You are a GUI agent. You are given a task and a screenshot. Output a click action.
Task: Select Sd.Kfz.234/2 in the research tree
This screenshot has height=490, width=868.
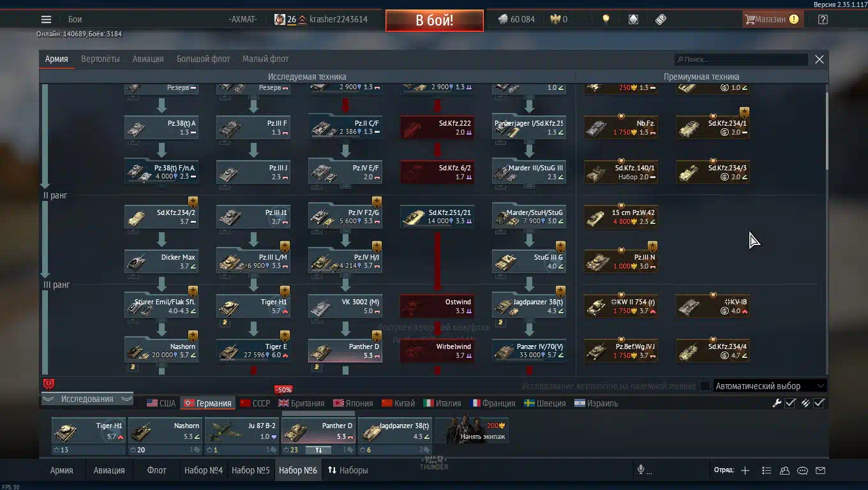coord(161,216)
